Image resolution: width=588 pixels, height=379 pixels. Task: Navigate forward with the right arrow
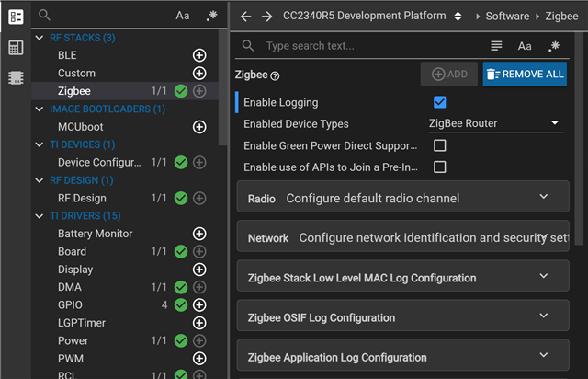point(267,17)
